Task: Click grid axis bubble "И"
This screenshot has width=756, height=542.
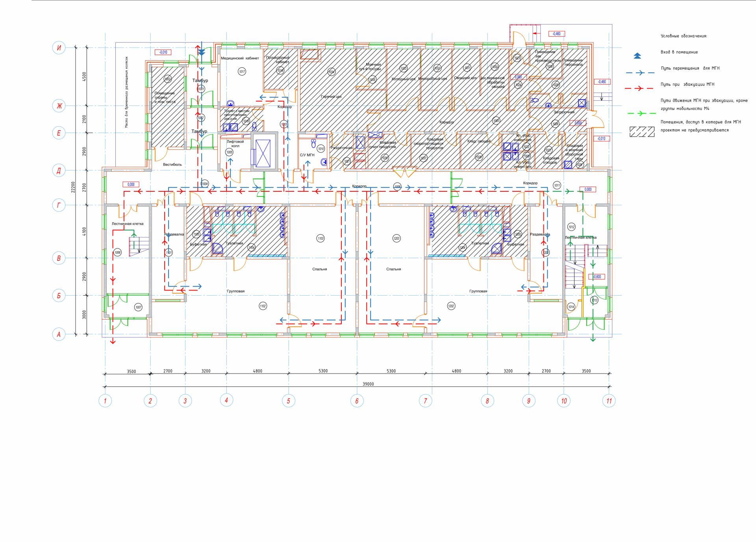Action: 59,48
